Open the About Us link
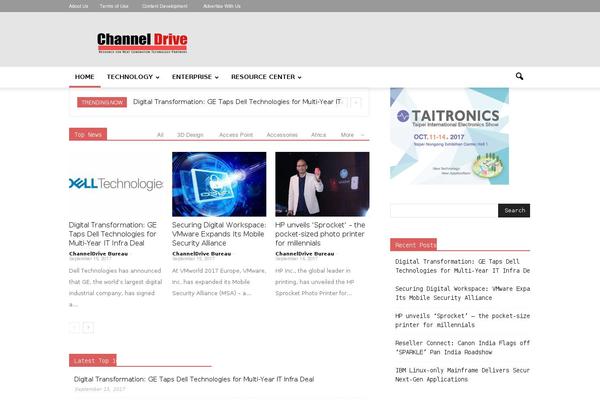Screen dimensions: 600x400 point(78,6)
